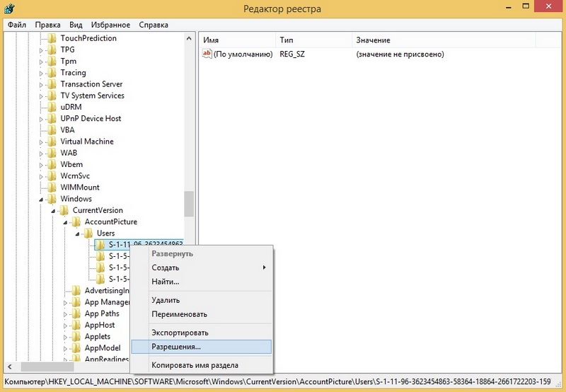Expand the Transaction Server node
Screen dimensions: 566x392
(41, 85)
